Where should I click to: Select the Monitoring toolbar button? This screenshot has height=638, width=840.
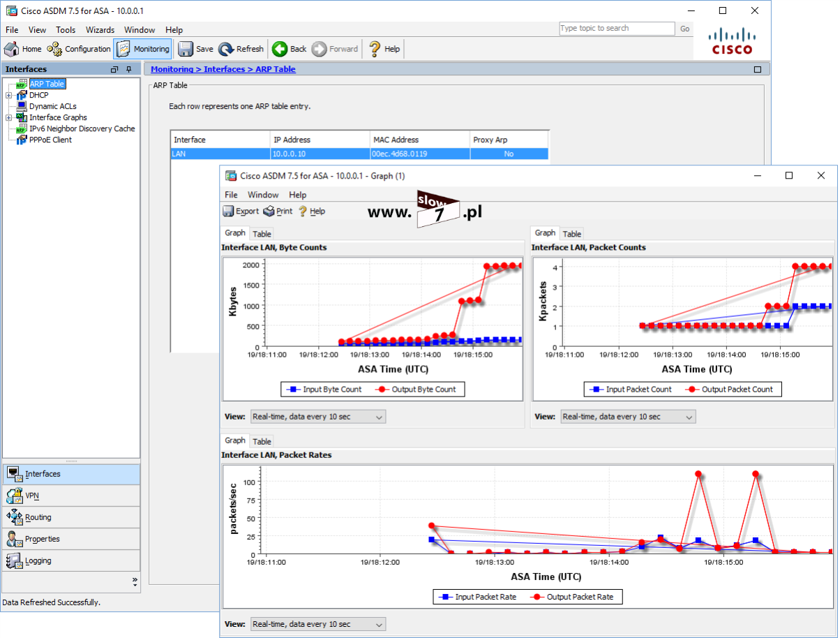pyautogui.click(x=142, y=49)
